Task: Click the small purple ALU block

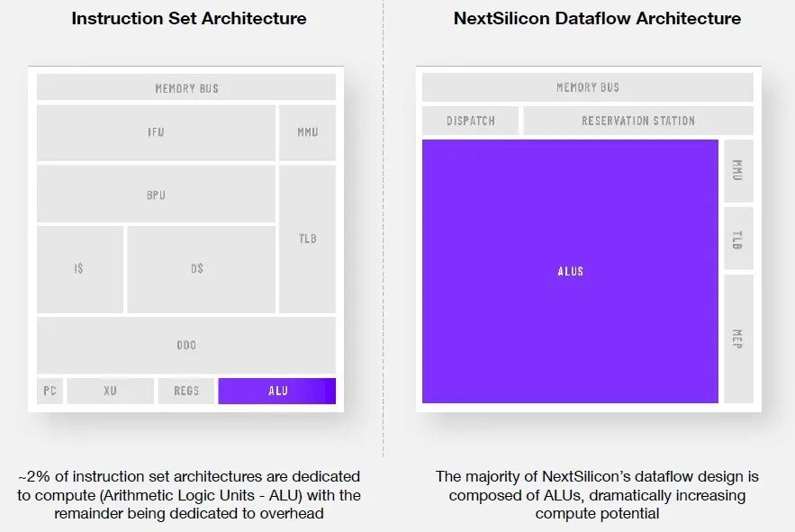Action: point(277,391)
